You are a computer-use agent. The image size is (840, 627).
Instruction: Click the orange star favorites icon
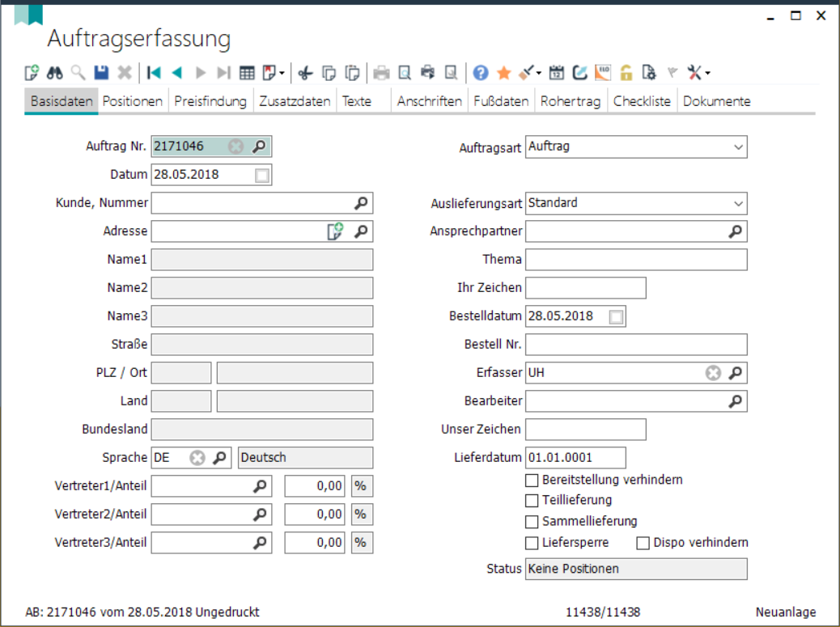503,72
